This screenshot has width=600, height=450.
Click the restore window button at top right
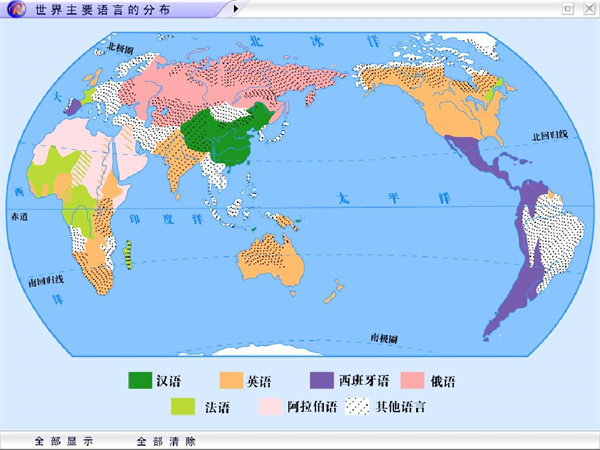tap(567, 8)
